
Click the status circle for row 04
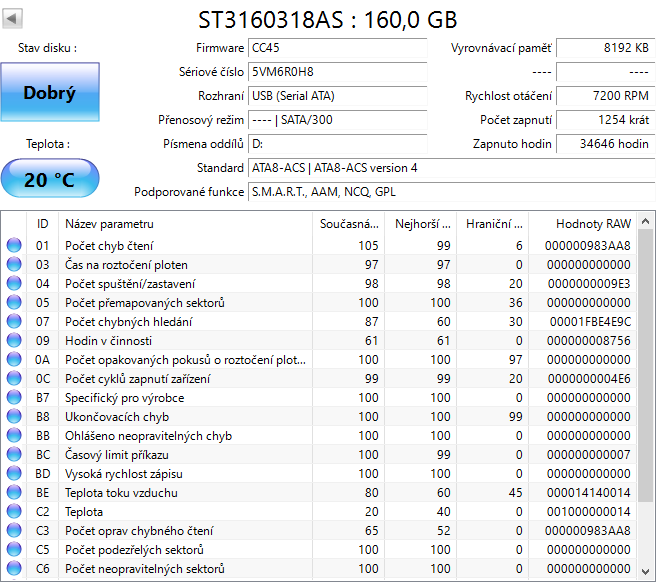pyautogui.click(x=14, y=283)
